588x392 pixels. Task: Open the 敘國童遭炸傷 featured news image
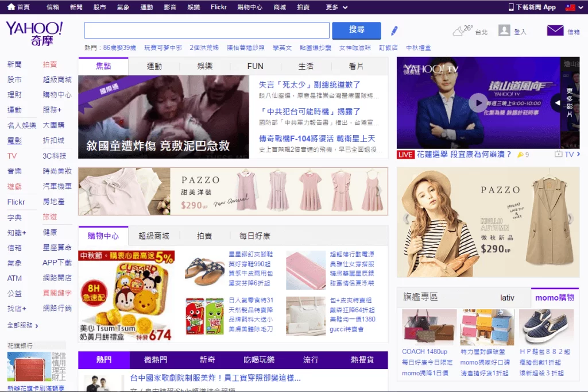[164, 117]
